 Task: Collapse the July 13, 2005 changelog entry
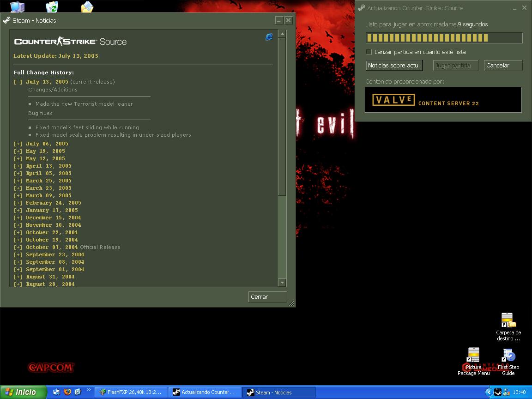tap(18, 82)
